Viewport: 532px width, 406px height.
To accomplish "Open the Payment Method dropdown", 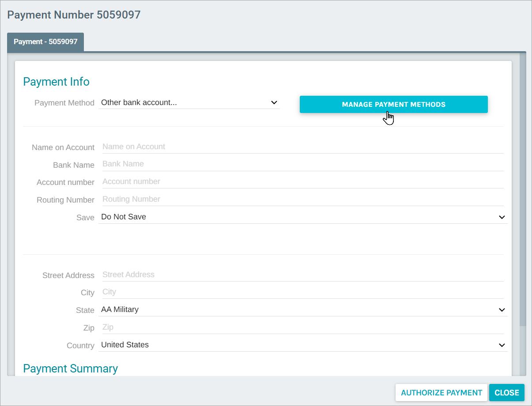I will 189,102.
